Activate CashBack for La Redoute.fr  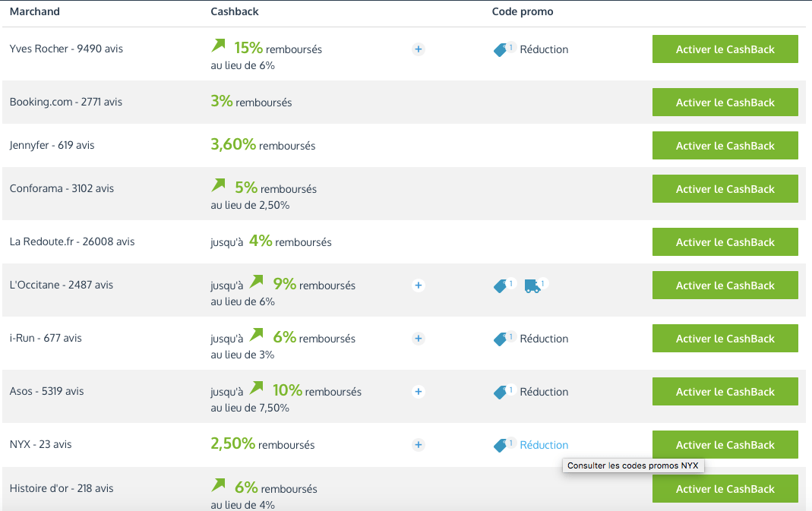coord(725,242)
